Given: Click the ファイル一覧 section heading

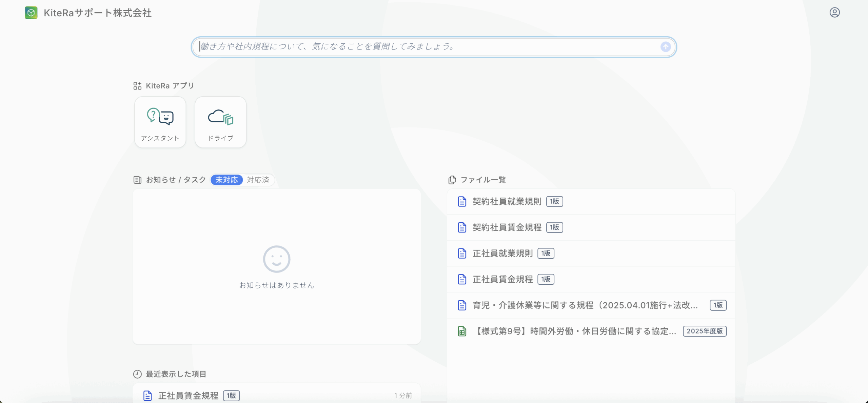Looking at the screenshot, I should pos(483,180).
